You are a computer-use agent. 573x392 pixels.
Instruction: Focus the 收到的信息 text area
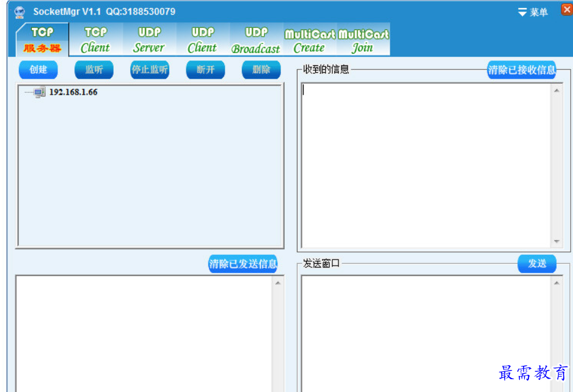tap(426, 165)
